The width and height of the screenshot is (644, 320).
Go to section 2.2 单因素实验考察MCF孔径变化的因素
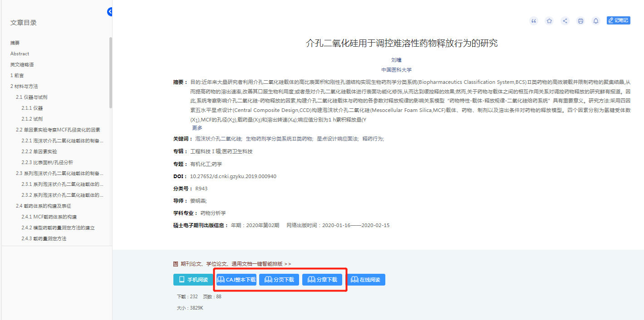point(58,130)
